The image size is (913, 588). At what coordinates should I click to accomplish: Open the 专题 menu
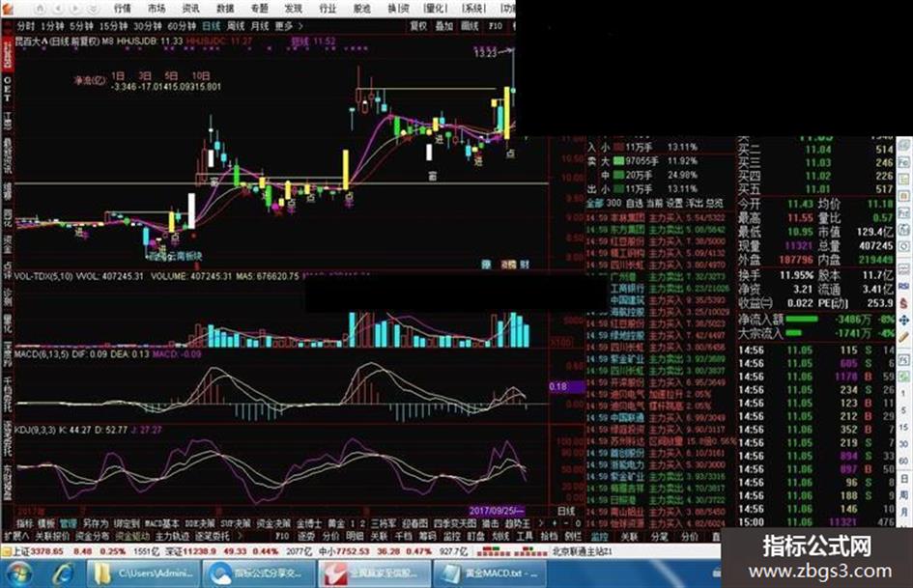pyautogui.click(x=259, y=8)
